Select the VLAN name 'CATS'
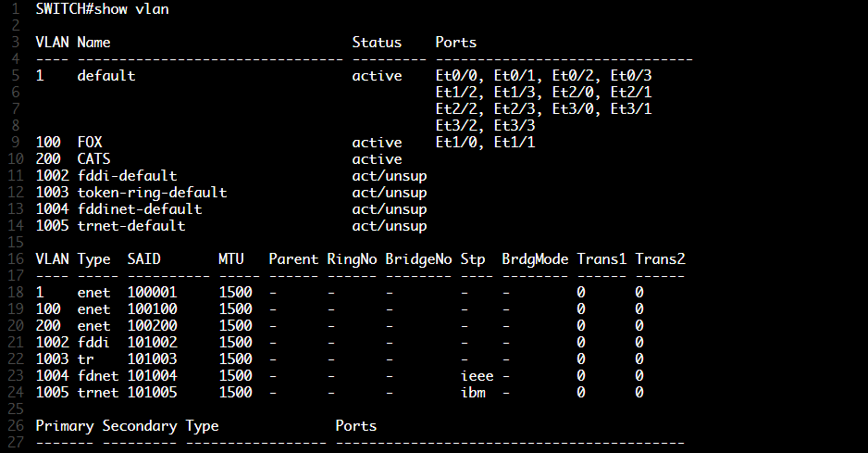 coord(94,159)
